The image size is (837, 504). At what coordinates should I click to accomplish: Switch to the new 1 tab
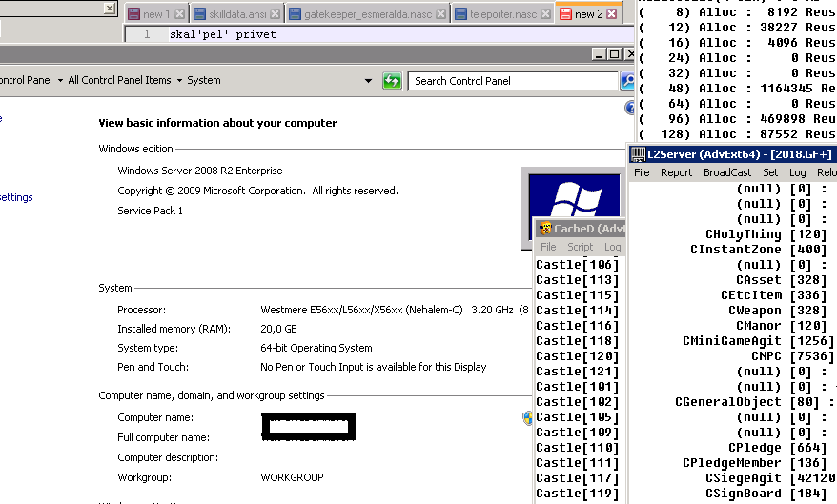tap(156, 14)
